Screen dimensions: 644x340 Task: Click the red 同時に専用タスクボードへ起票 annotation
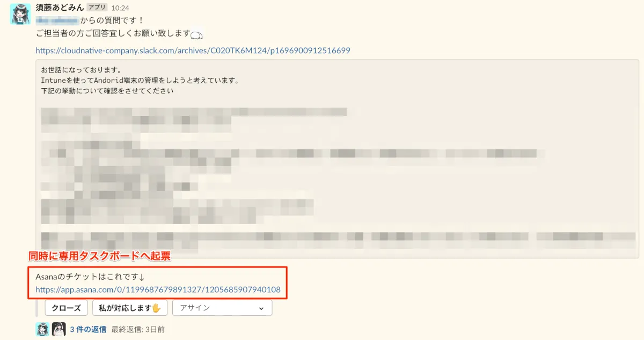tap(99, 257)
